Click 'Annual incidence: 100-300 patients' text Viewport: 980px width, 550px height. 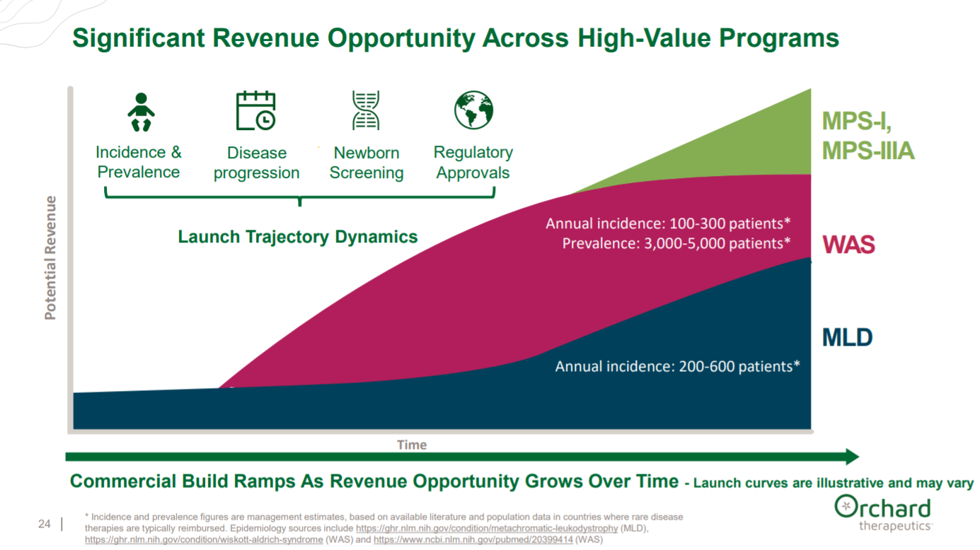pos(668,223)
